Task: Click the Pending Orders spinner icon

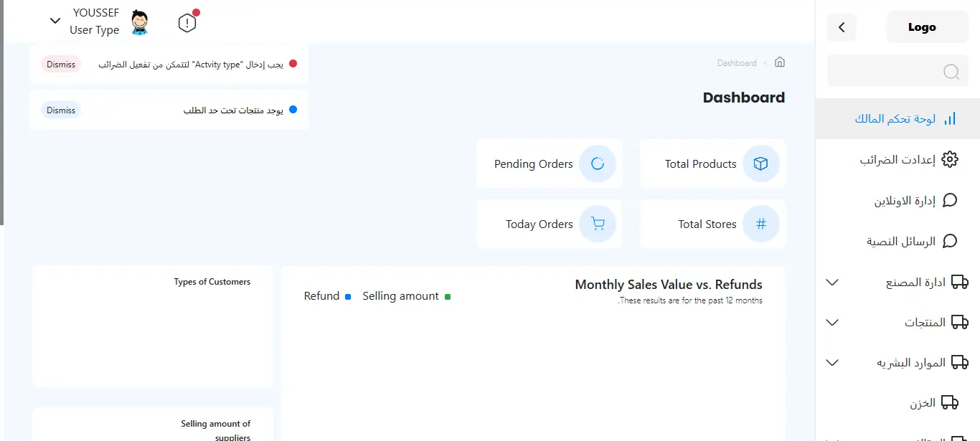Action: 598,163
